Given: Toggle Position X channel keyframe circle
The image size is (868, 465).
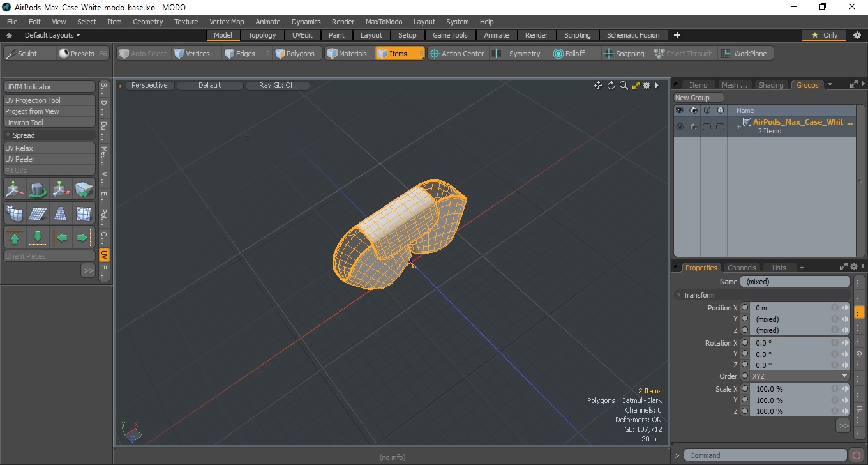Looking at the screenshot, I should (745, 308).
